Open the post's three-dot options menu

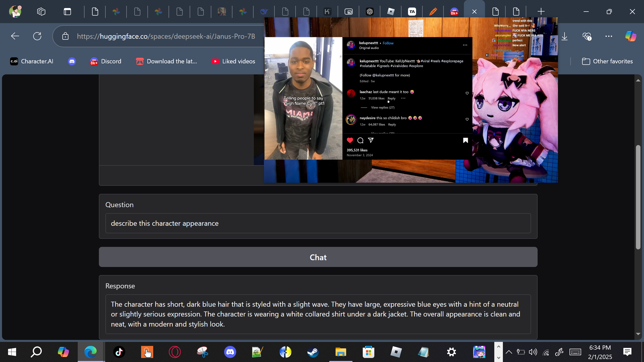coord(465,45)
